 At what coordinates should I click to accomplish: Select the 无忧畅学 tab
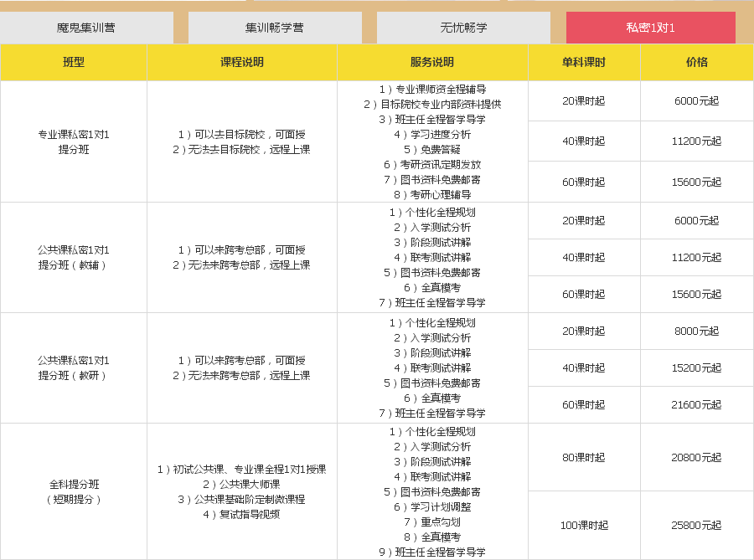464,27
